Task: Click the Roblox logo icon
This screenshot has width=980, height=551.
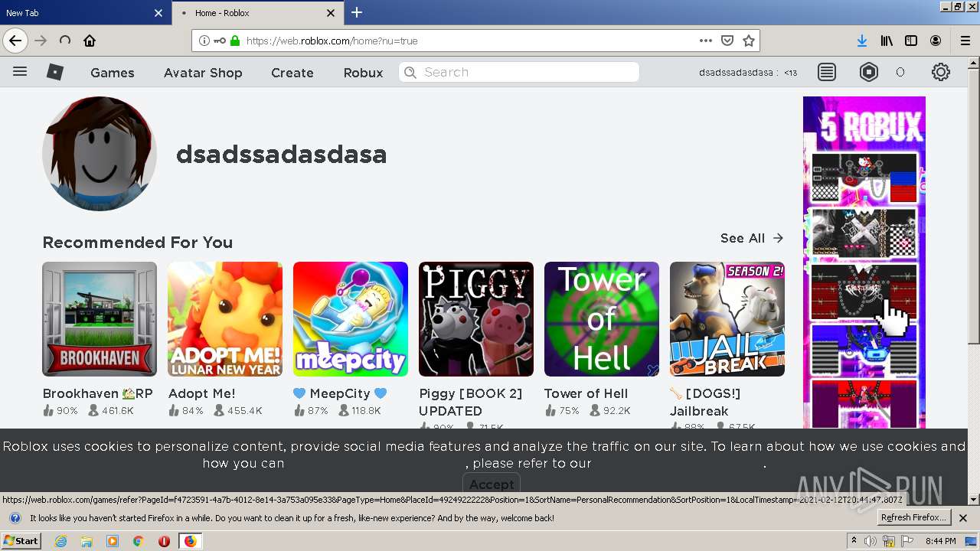Action: pyautogui.click(x=55, y=72)
